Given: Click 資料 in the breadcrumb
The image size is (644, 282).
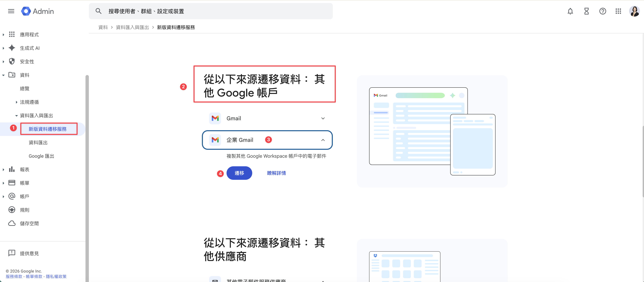Looking at the screenshot, I should [x=103, y=27].
